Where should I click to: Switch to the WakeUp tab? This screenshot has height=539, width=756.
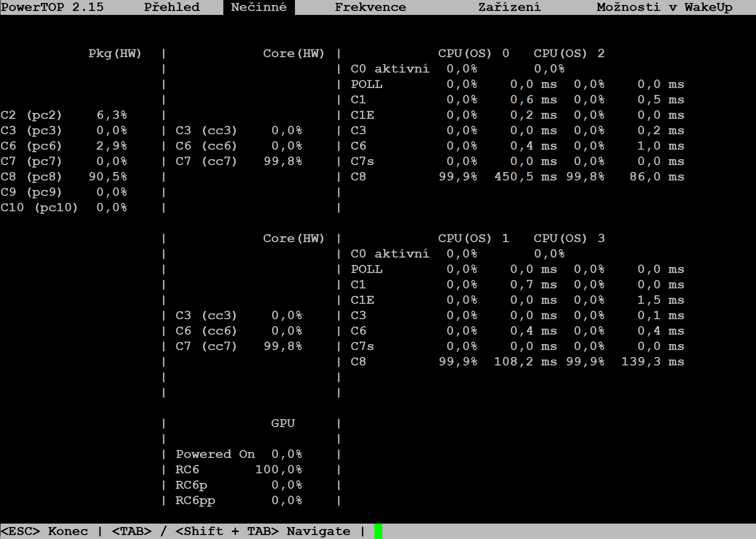pos(708,7)
